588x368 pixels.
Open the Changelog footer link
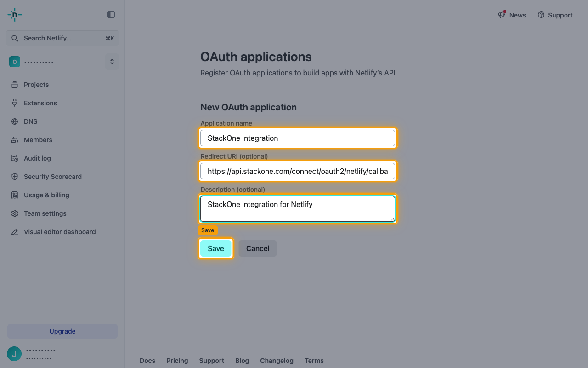click(277, 361)
